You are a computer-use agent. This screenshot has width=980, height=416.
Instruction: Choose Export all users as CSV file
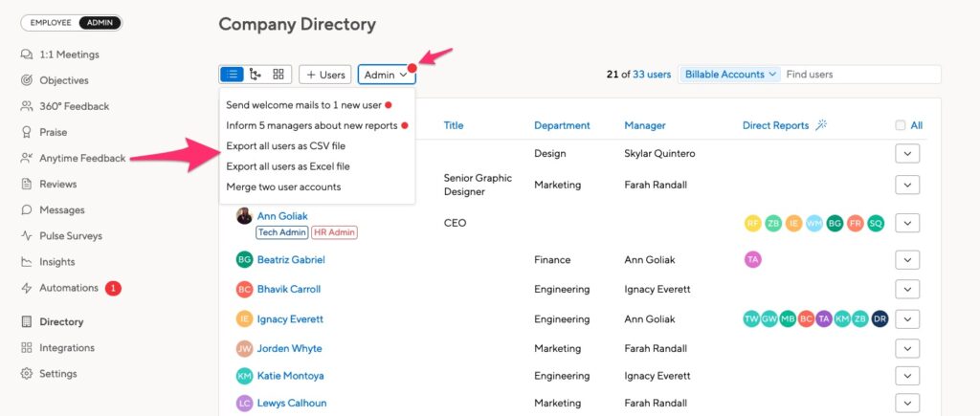[285, 146]
